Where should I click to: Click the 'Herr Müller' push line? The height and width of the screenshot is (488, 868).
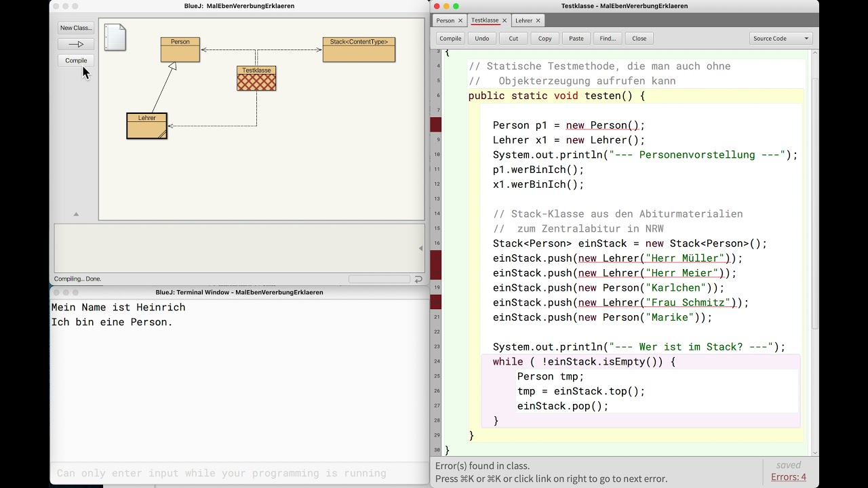[618, 258]
